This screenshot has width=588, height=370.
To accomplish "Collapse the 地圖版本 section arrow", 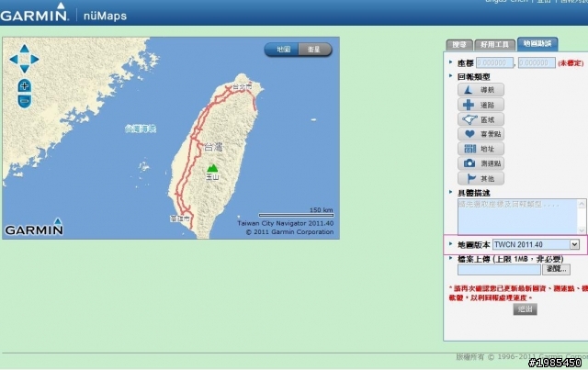I will (x=451, y=243).
